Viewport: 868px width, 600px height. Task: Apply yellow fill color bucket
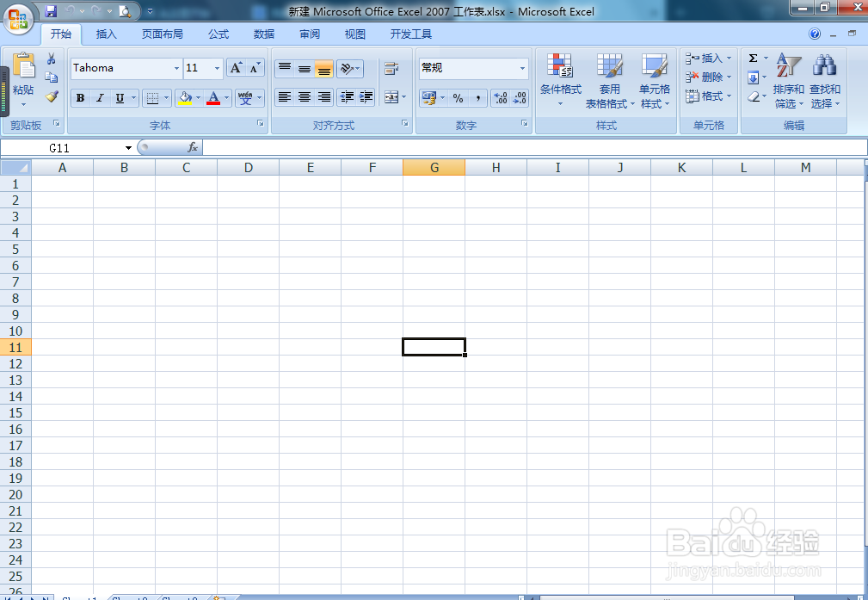186,98
